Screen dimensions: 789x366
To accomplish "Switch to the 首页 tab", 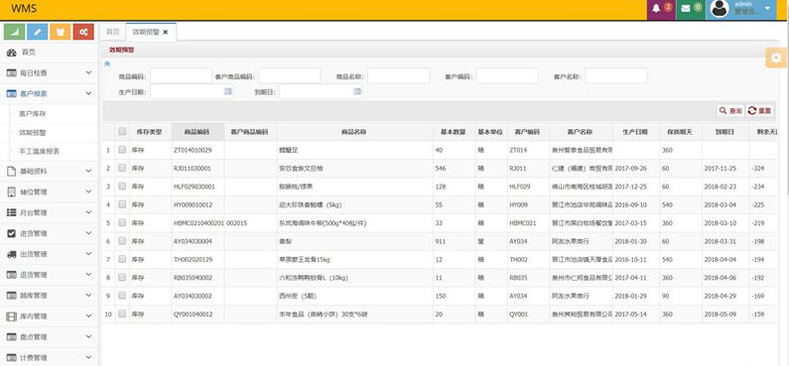I will pyautogui.click(x=113, y=32).
